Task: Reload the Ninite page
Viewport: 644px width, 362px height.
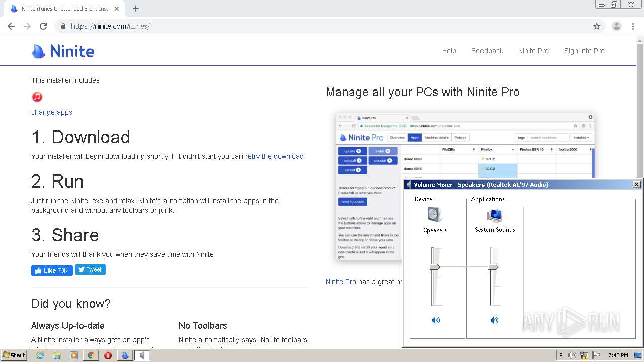Action: pyautogui.click(x=43, y=26)
